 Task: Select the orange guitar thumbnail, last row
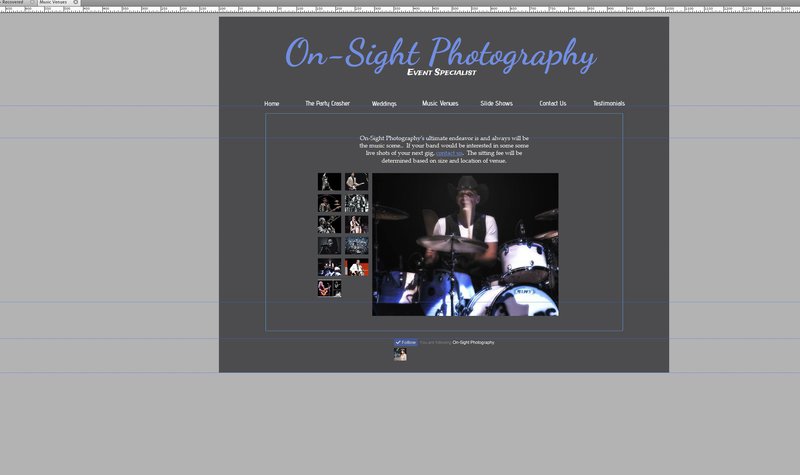pyautogui.click(x=330, y=289)
